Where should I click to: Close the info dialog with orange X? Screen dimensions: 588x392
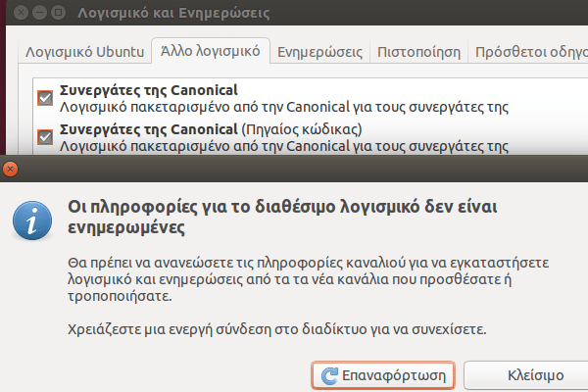tap(10, 170)
